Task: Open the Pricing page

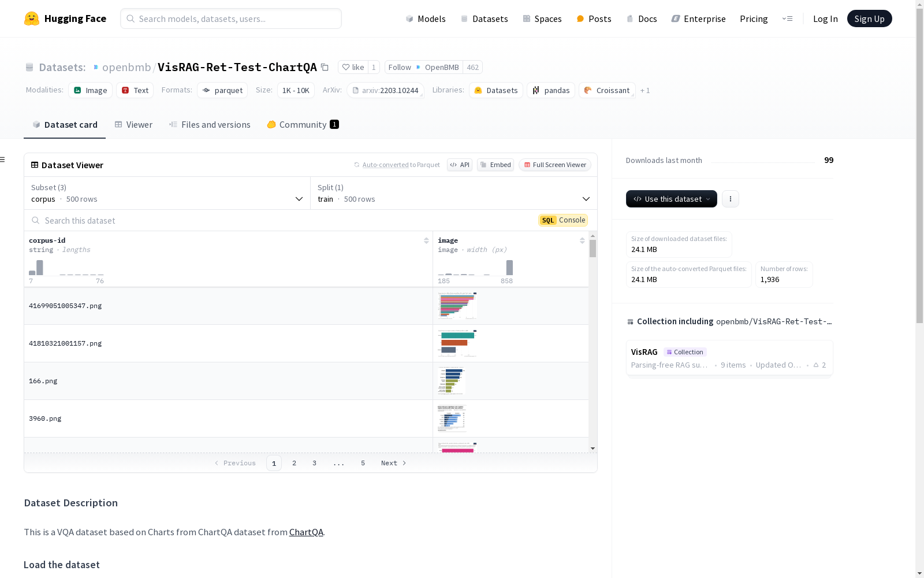Action: pyautogui.click(x=754, y=18)
